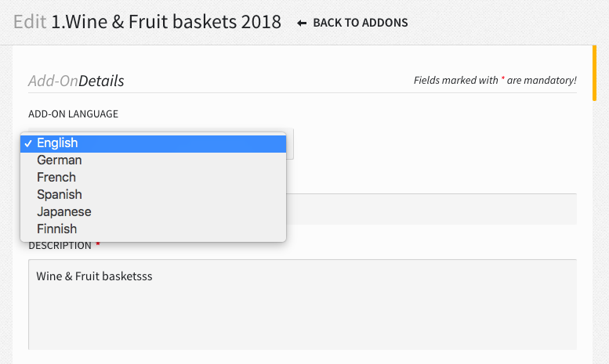Click the grey Edit word in header
The image size is (609, 364).
tap(30, 22)
